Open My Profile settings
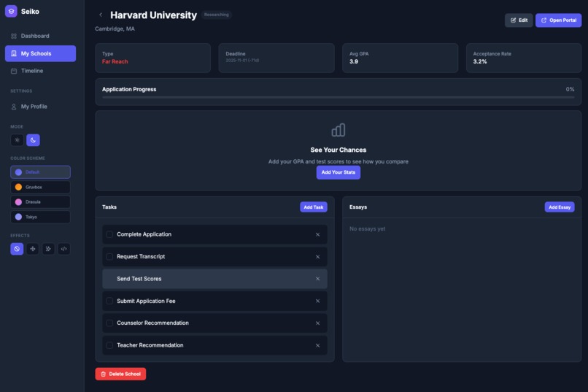Screen dimensions: 588x392 41,107
